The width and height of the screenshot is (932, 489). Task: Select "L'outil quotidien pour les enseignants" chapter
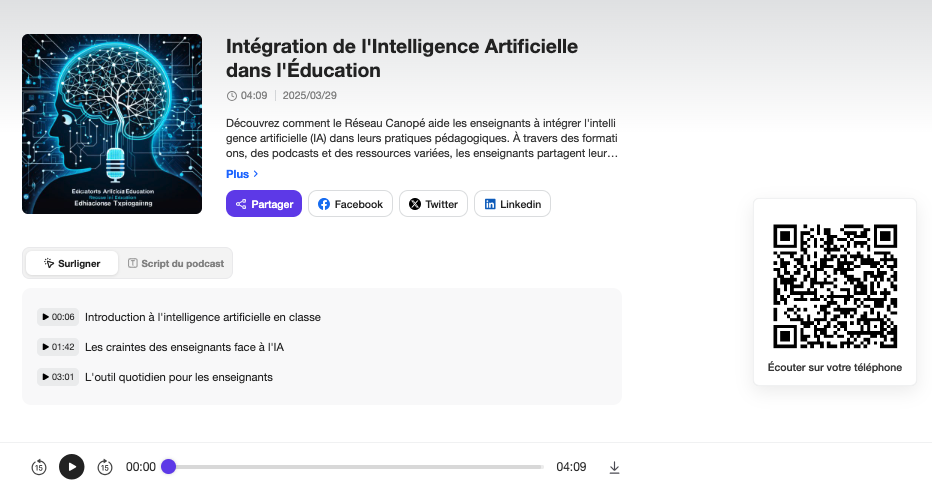[x=179, y=377]
